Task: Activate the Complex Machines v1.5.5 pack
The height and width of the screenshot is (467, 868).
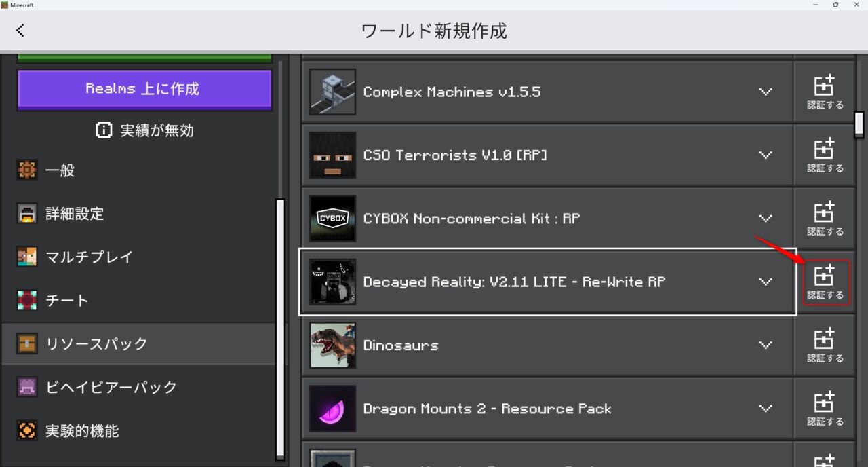Action: pos(825,92)
